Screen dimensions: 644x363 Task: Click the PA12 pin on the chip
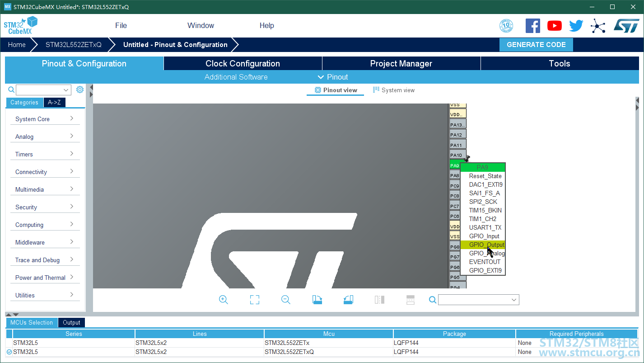click(458, 135)
